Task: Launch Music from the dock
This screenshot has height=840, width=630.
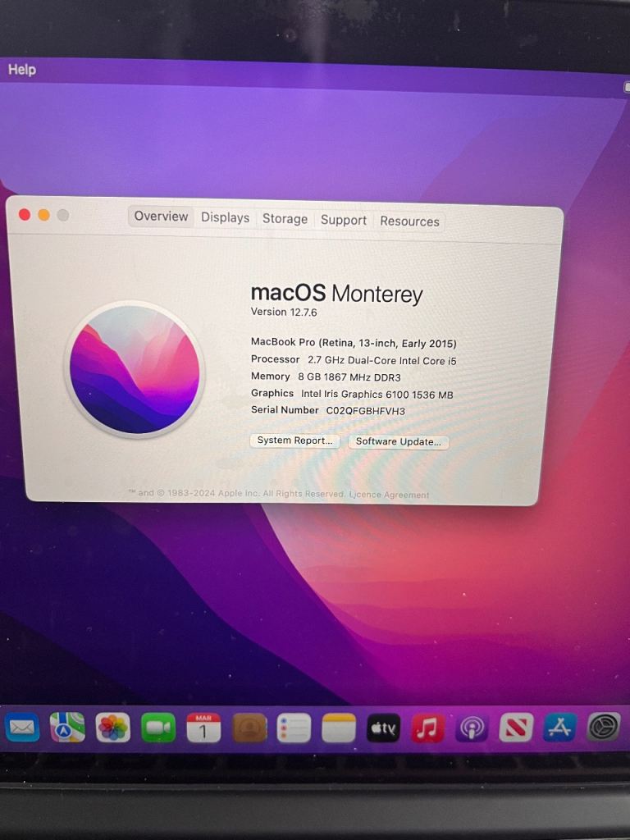Action: [x=427, y=728]
